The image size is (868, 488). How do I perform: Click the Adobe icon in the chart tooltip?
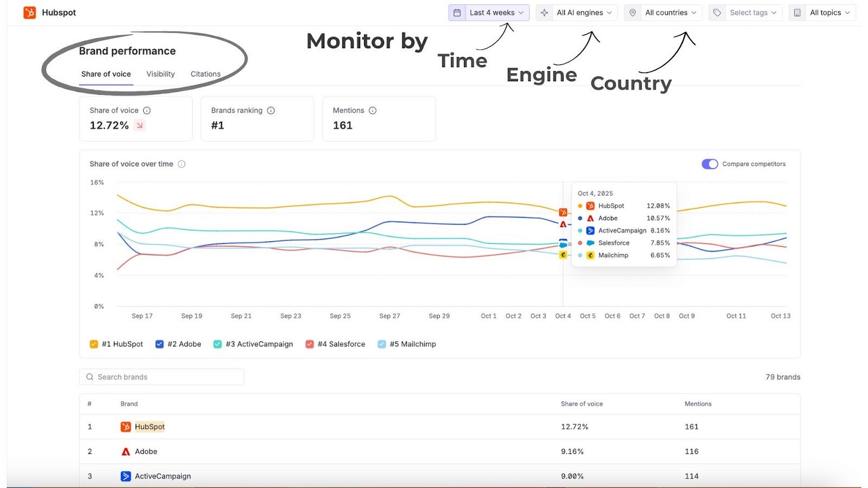click(x=590, y=218)
